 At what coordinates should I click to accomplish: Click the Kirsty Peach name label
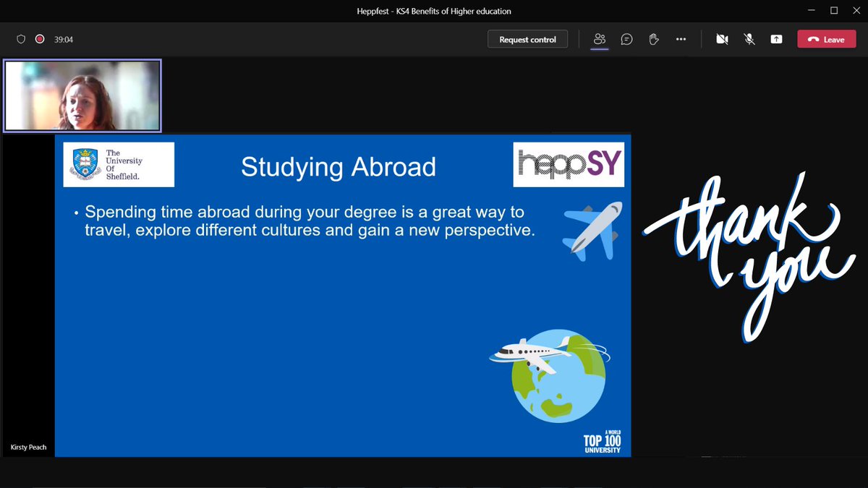(x=29, y=448)
